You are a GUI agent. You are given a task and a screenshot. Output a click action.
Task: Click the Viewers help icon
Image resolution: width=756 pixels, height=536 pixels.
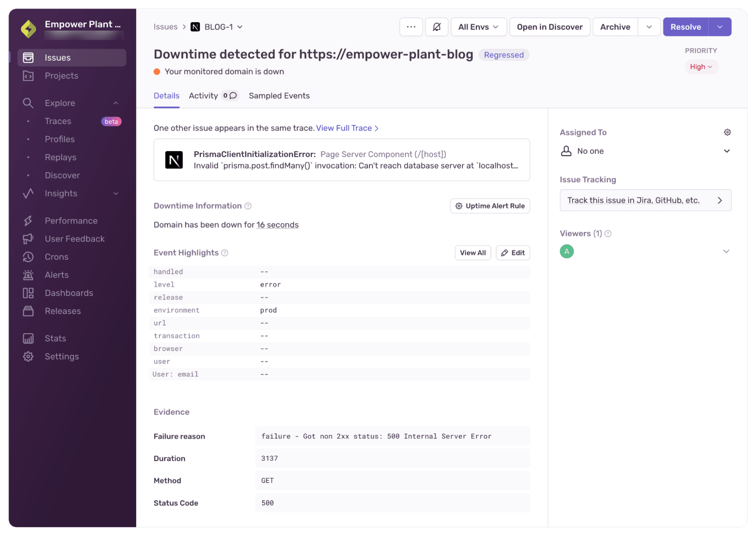coord(608,234)
